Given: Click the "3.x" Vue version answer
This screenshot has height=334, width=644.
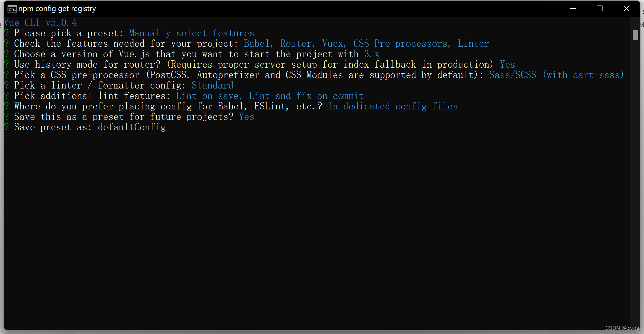Looking at the screenshot, I should [x=372, y=54].
